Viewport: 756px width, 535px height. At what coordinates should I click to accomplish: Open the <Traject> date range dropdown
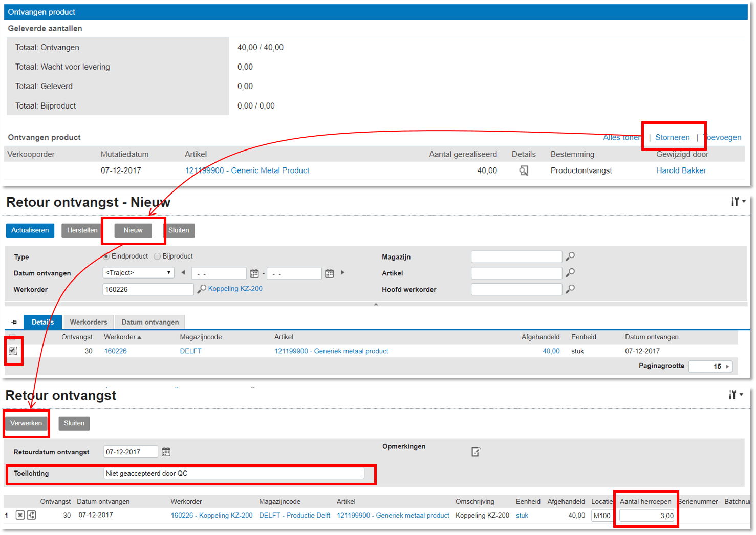pos(138,273)
